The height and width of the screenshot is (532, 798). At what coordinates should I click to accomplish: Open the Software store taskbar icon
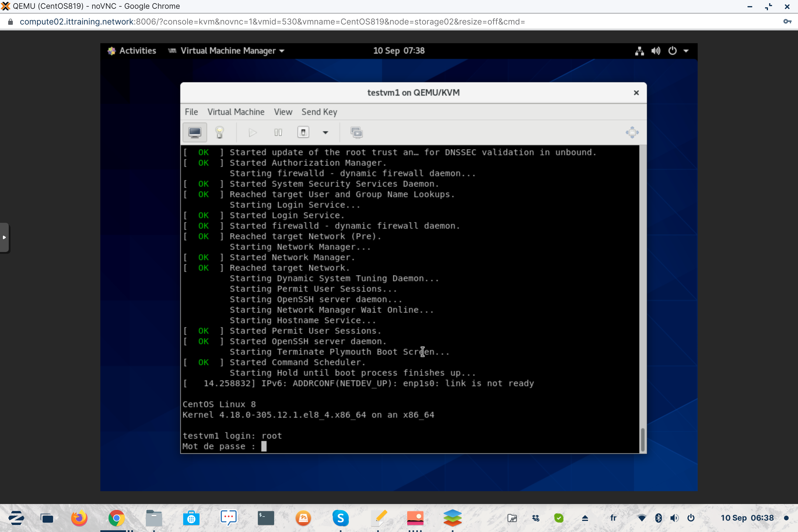(191, 518)
